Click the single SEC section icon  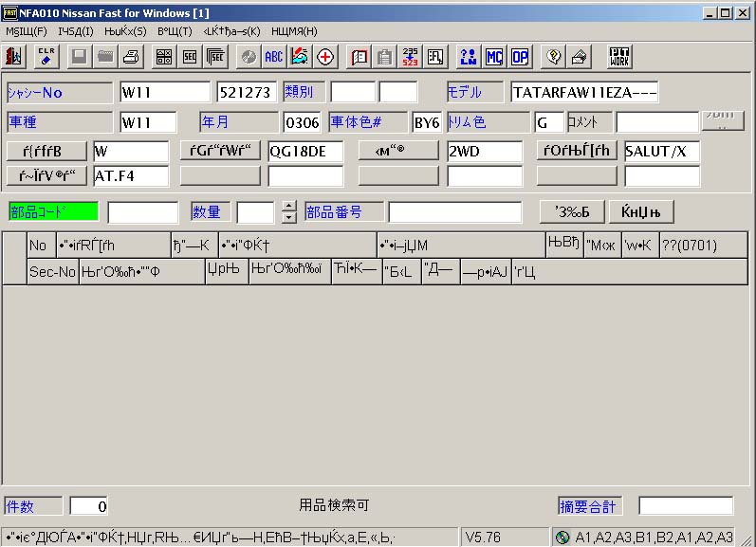point(190,57)
